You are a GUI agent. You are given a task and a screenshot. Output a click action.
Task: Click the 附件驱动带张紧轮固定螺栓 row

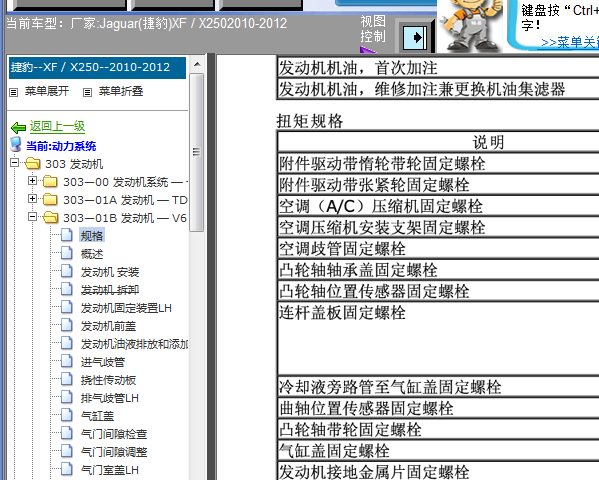(x=438, y=185)
